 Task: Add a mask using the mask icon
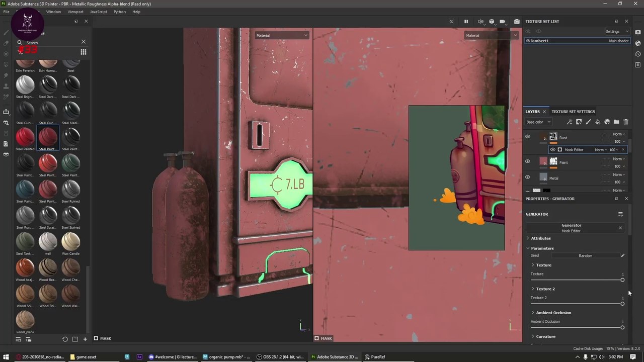[579, 122]
